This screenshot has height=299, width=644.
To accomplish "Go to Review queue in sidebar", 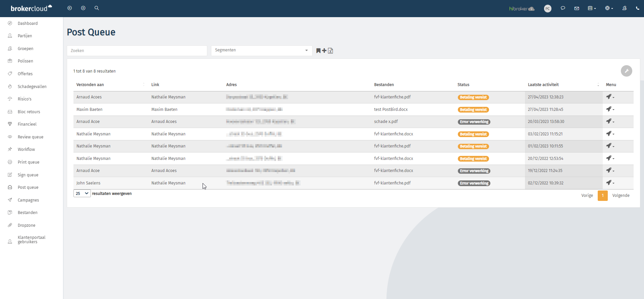I will 31,137.
